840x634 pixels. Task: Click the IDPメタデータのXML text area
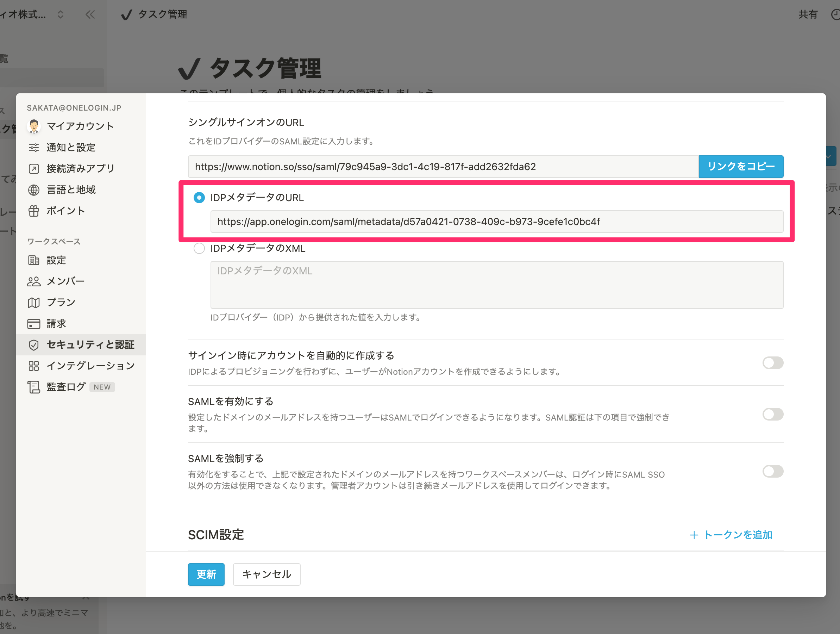tap(497, 285)
